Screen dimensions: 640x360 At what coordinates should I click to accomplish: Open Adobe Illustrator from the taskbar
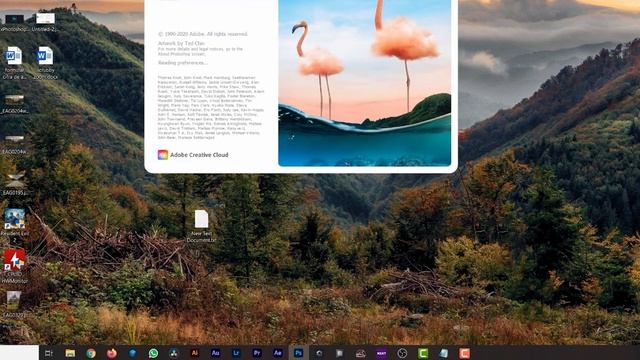pos(195,353)
